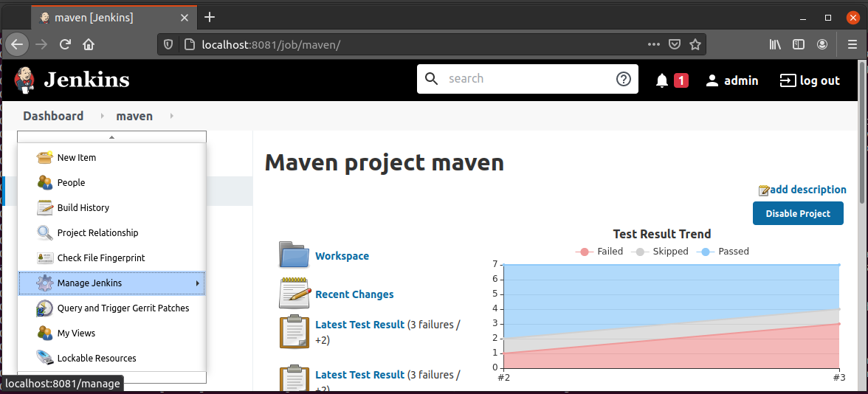Open the search help question-mark icon
868x394 pixels.
click(x=623, y=79)
